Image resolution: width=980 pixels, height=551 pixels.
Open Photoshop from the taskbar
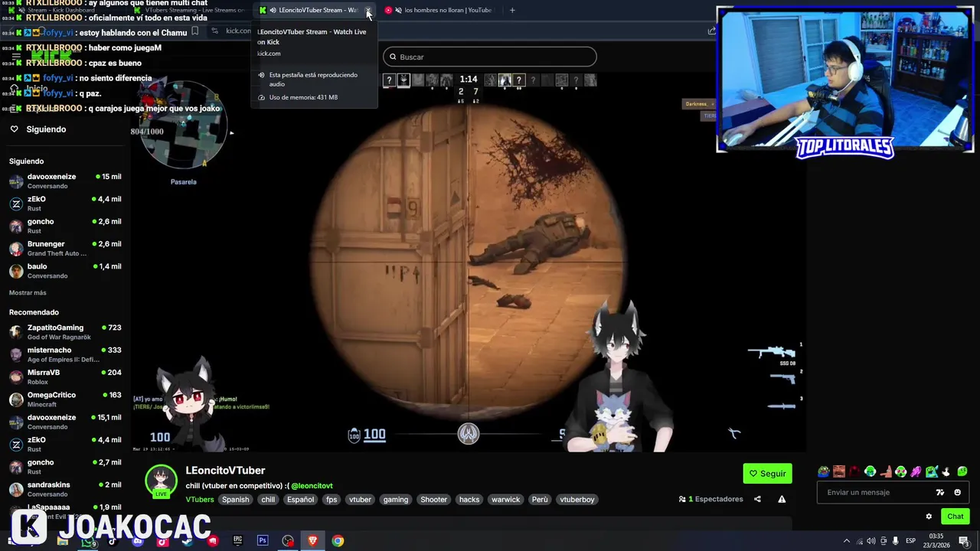pyautogui.click(x=263, y=541)
